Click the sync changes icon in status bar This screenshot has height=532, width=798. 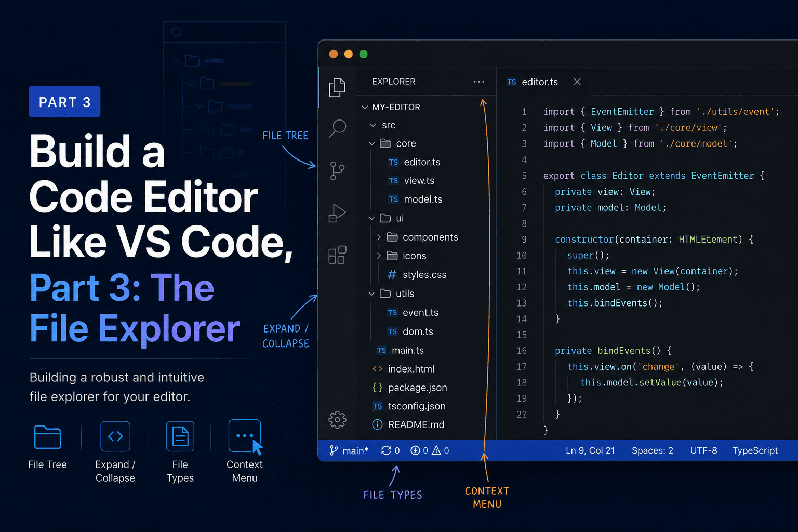pos(386,450)
